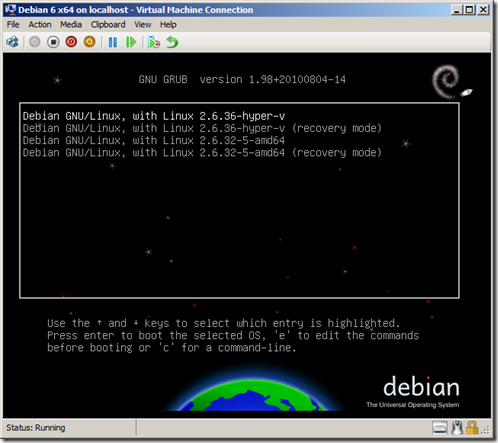
Task: Turn off the VM with the stop icon
Action: coord(53,42)
